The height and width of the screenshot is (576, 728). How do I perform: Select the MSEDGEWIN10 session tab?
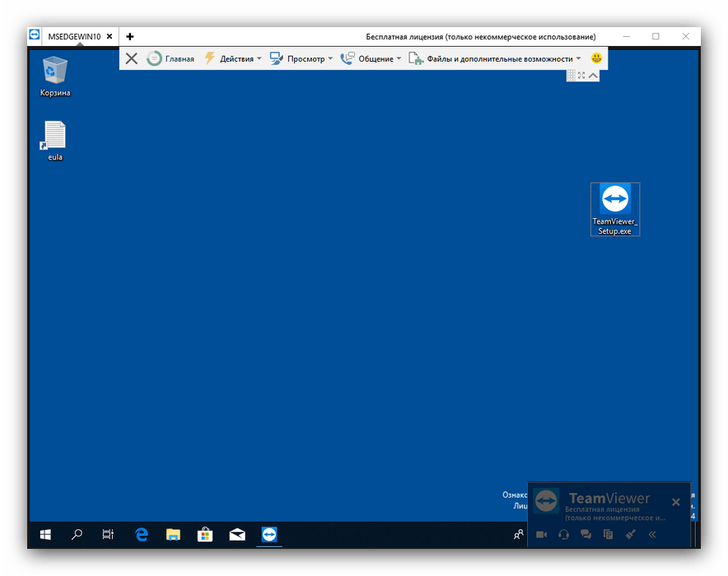(73, 36)
